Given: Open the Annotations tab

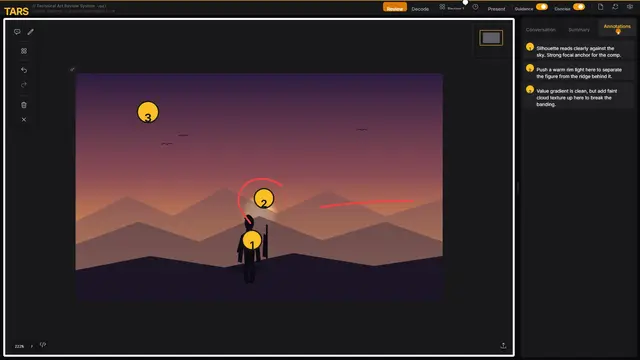Looking at the screenshot, I should point(617,27).
